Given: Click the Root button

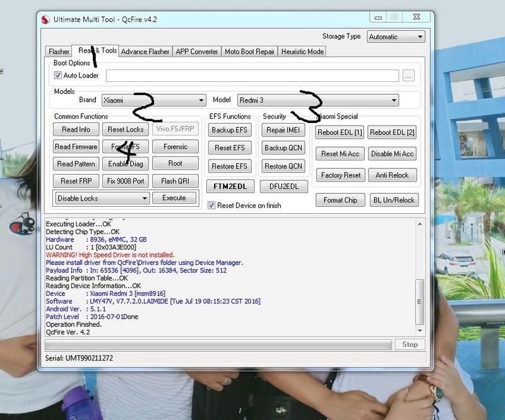Looking at the screenshot, I should click(x=175, y=163).
